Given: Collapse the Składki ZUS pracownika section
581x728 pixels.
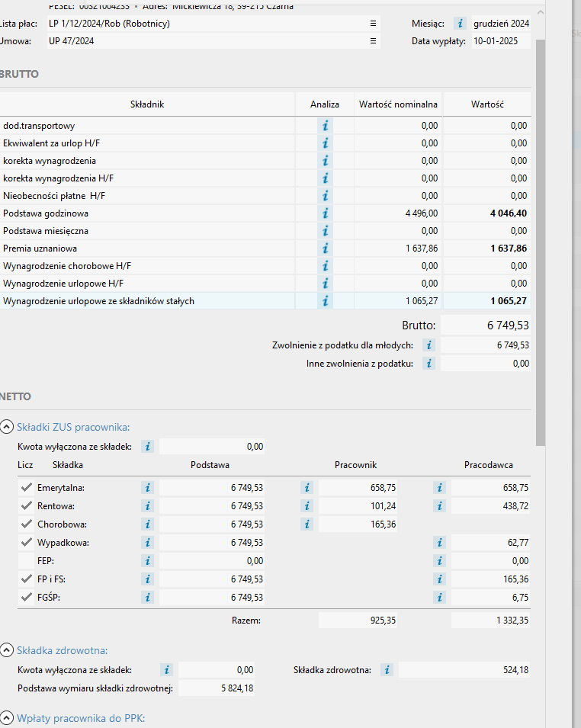Looking at the screenshot, I should pos(7,427).
